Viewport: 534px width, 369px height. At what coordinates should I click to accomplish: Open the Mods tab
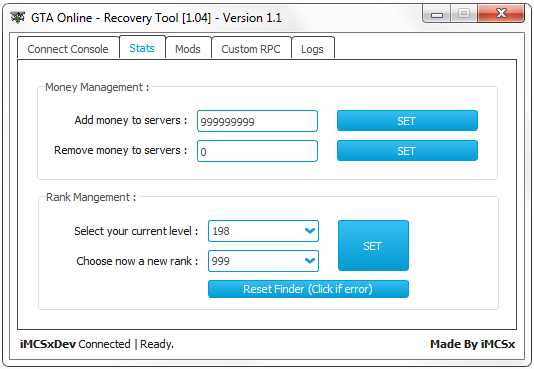(188, 48)
